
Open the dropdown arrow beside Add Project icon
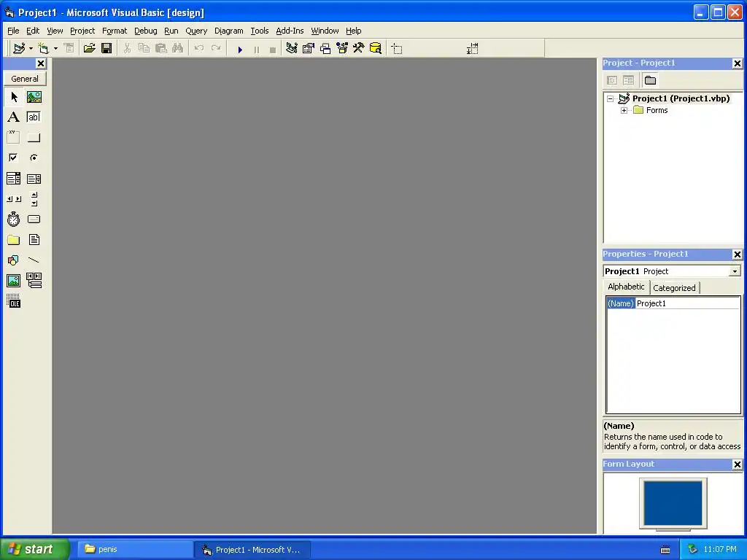pyautogui.click(x=31, y=49)
